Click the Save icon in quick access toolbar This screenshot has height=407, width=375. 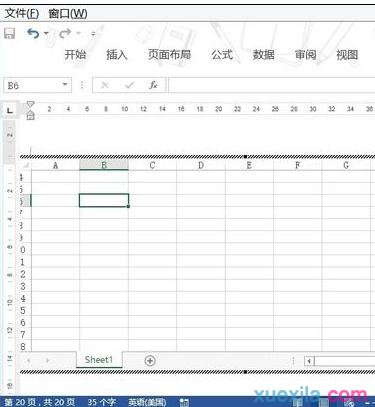click(9, 33)
